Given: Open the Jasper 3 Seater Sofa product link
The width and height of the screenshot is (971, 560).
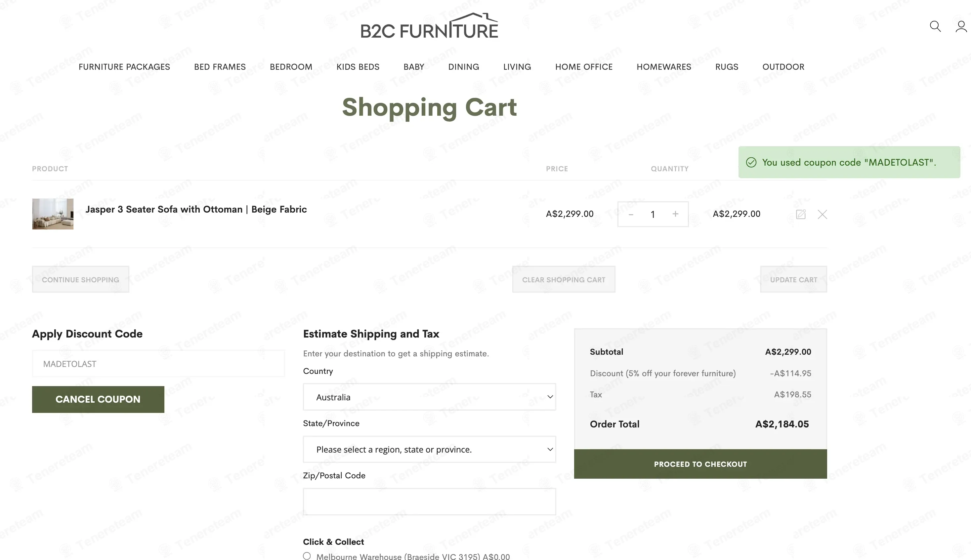Looking at the screenshot, I should [196, 209].
